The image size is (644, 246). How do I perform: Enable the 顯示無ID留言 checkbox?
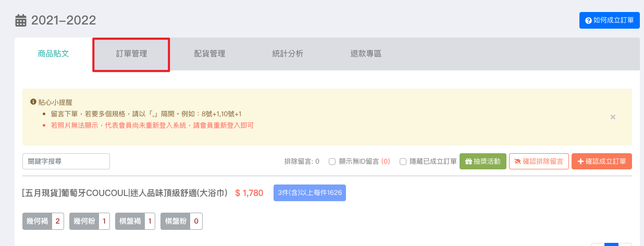click(332, 162)
